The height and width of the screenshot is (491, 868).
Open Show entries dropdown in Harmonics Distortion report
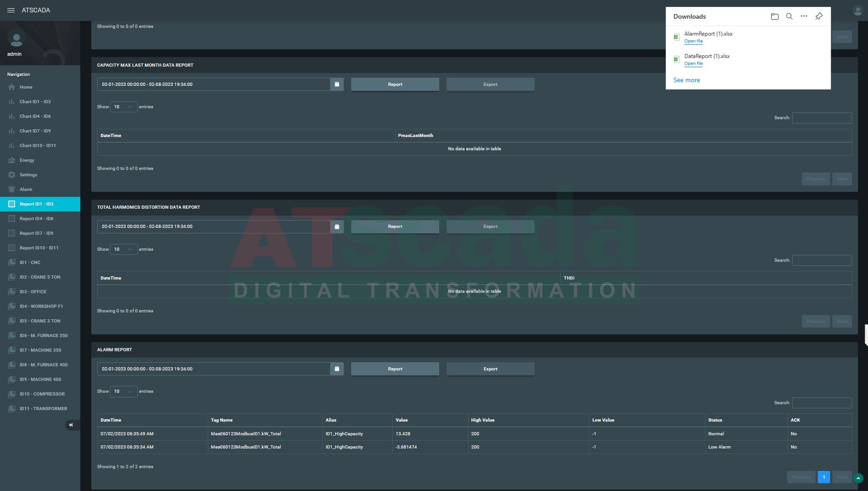(123, 249)
